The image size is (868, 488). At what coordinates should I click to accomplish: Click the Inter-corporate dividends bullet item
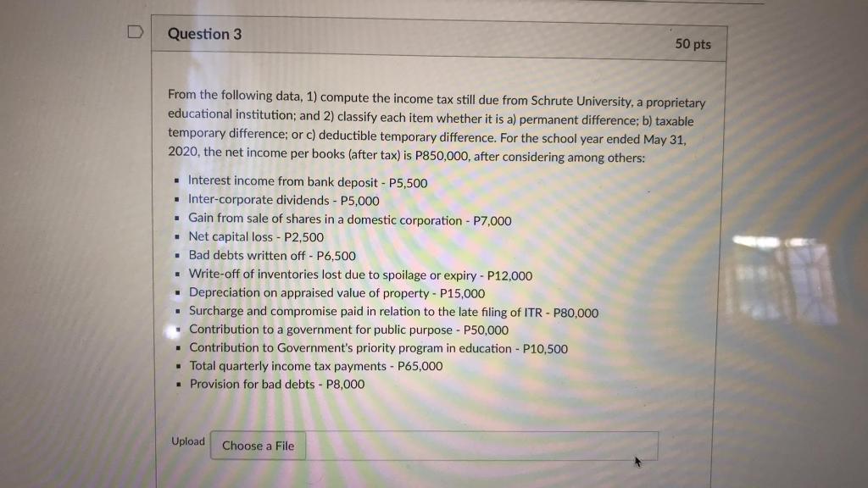(x=282, y=201)
